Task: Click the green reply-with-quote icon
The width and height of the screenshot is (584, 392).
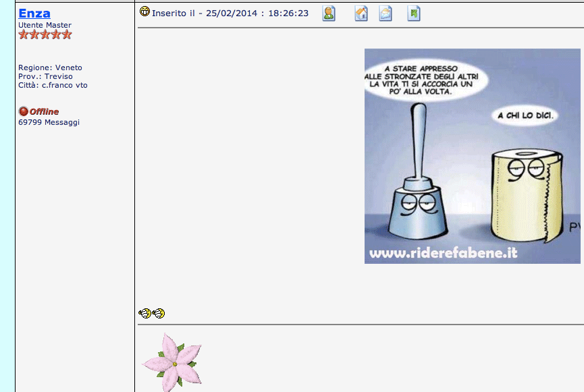Action: coord(414,13)
